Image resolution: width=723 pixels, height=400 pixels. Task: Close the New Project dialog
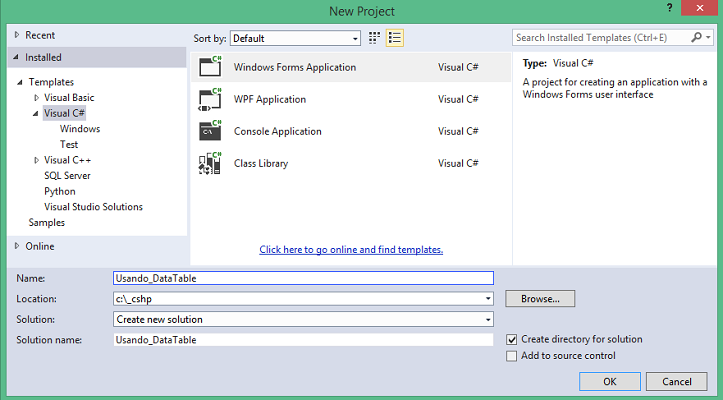pyautogui.click(x=699, y=8)
